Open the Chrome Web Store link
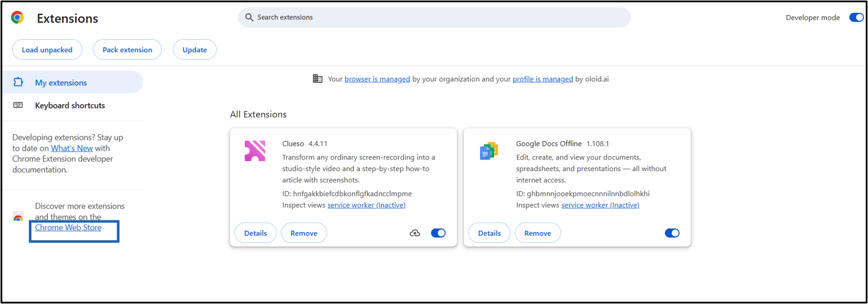Screen dimensions: 868x304 click(x=68, y=227)
